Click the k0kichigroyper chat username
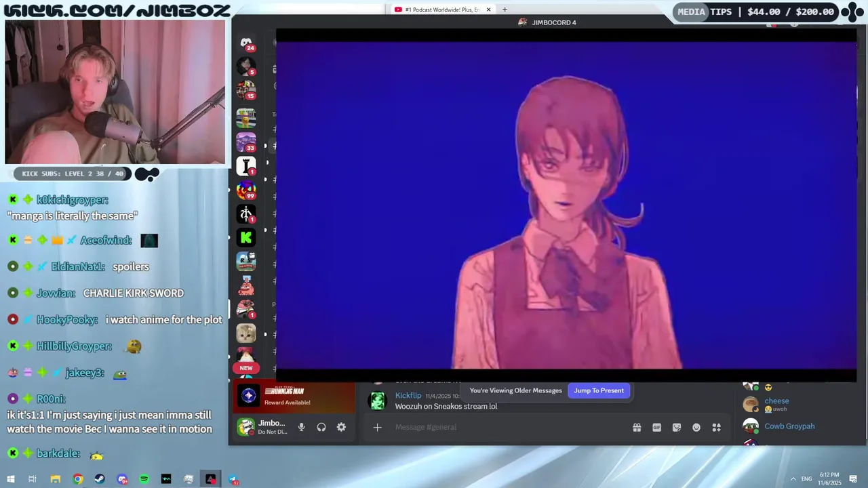 point(73,200)
